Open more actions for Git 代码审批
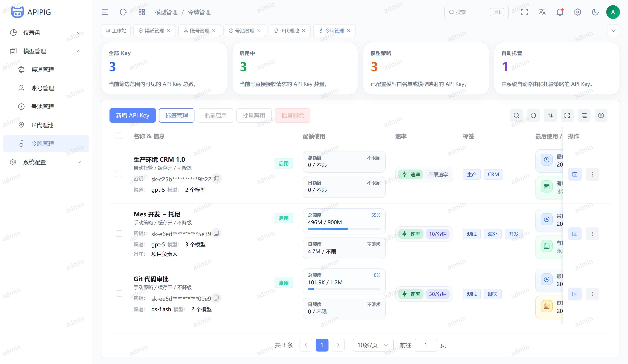Image resolution: width=628 pixels, height=364 pixels. 593,294
